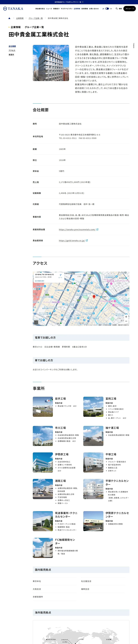Click the headquarters building photo
138x644 pixels.
pyautogui.click(x=51, y=63)
